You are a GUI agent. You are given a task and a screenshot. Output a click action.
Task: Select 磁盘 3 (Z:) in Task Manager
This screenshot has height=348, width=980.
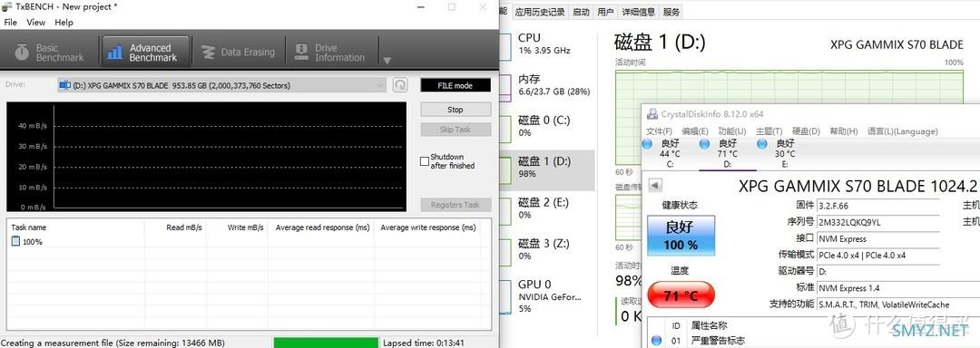[547, 249]
